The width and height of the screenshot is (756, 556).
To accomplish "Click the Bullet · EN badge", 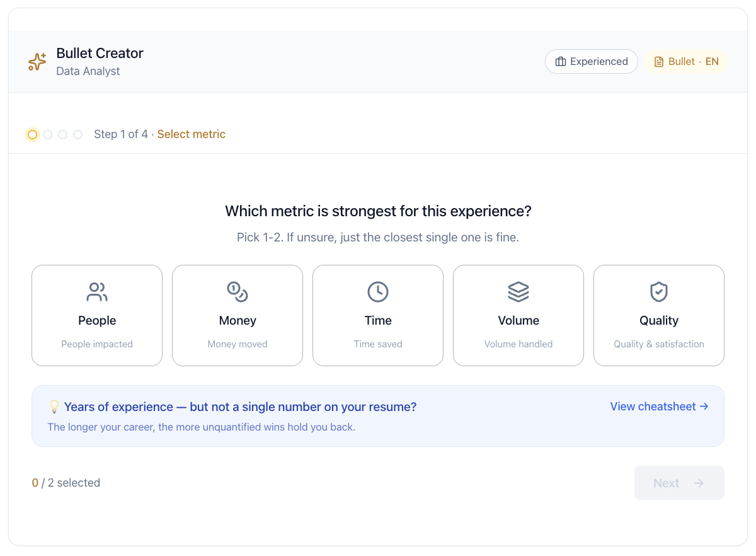I will 686,62.
